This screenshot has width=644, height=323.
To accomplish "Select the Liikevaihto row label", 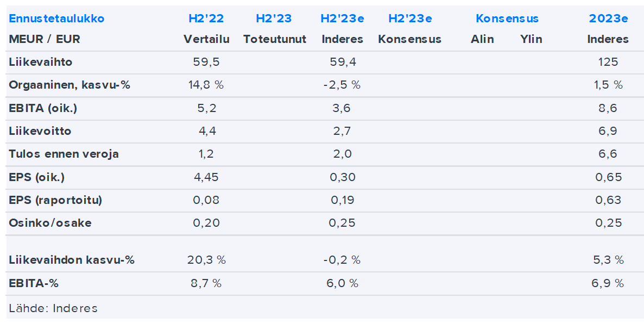I will 41,62.
